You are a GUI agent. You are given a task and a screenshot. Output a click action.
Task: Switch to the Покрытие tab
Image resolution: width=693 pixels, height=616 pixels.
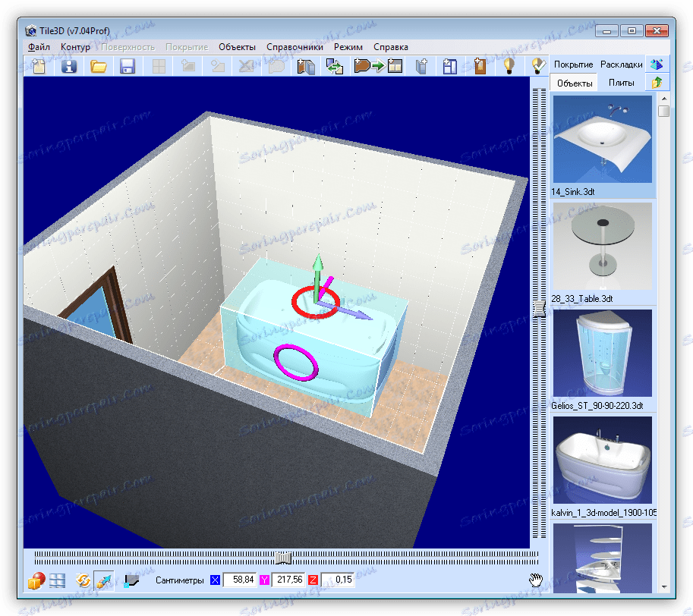coord(574,64)
